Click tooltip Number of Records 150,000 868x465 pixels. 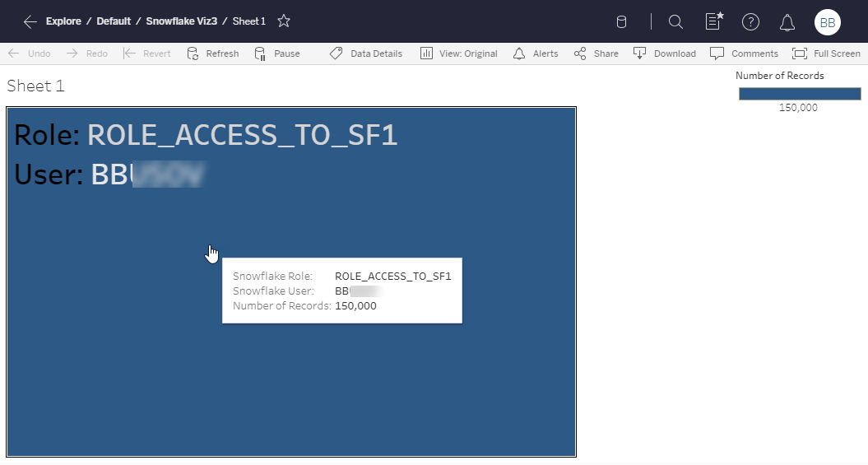pyautogui.click(x=355, y=306)
